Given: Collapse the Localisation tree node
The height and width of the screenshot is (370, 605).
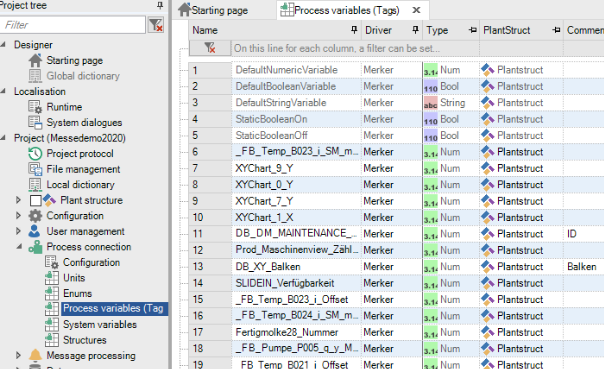Looking at the screenshot, I should pyautogui.click(x=3, y=91).
